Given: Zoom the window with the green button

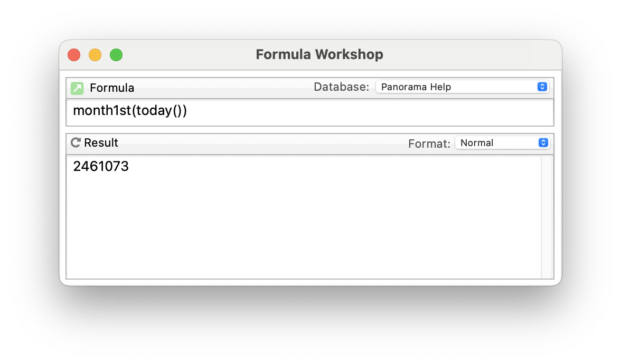Looking at the screenshot, I should click(116, 55).
